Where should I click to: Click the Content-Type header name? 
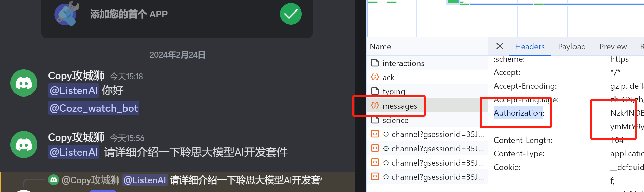coord(519,154)
